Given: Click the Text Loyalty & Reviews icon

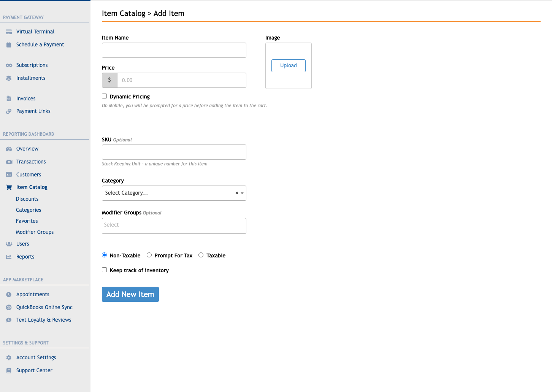Looking at the screenshot, I should (9, 320).
